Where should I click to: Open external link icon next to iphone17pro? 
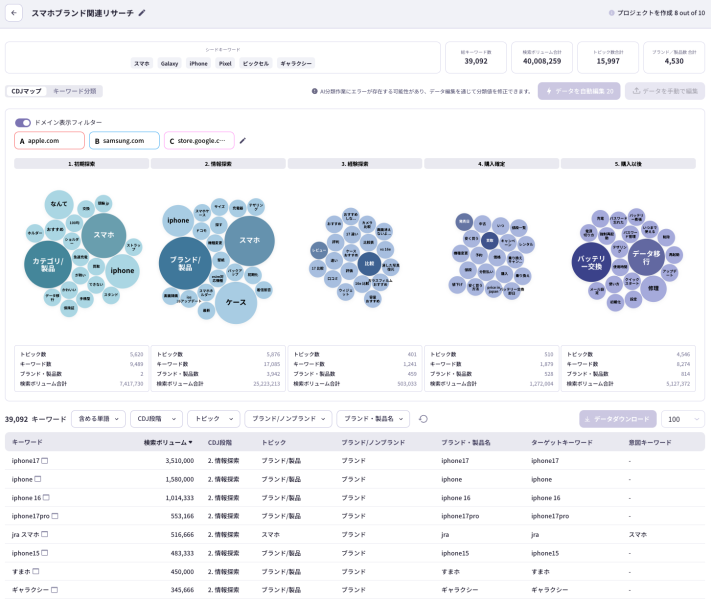pyautogui.click(x=55, y=516)
